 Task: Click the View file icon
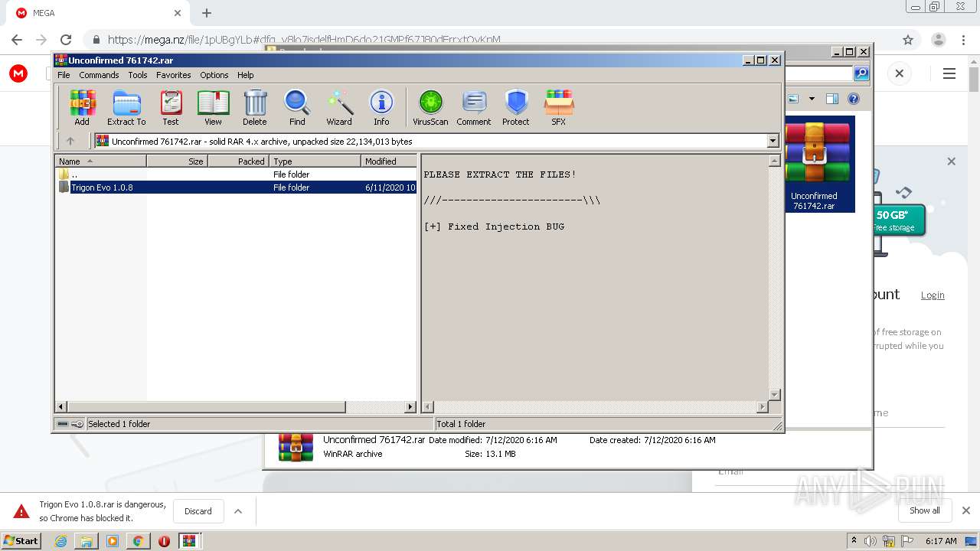click(x=213, y=107)
